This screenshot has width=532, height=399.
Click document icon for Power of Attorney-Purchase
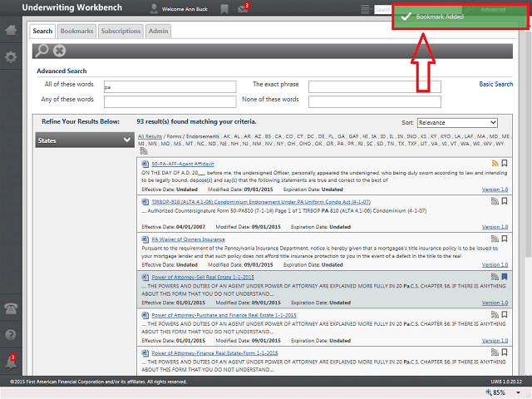pyautogui.click(x=145, y=315)
